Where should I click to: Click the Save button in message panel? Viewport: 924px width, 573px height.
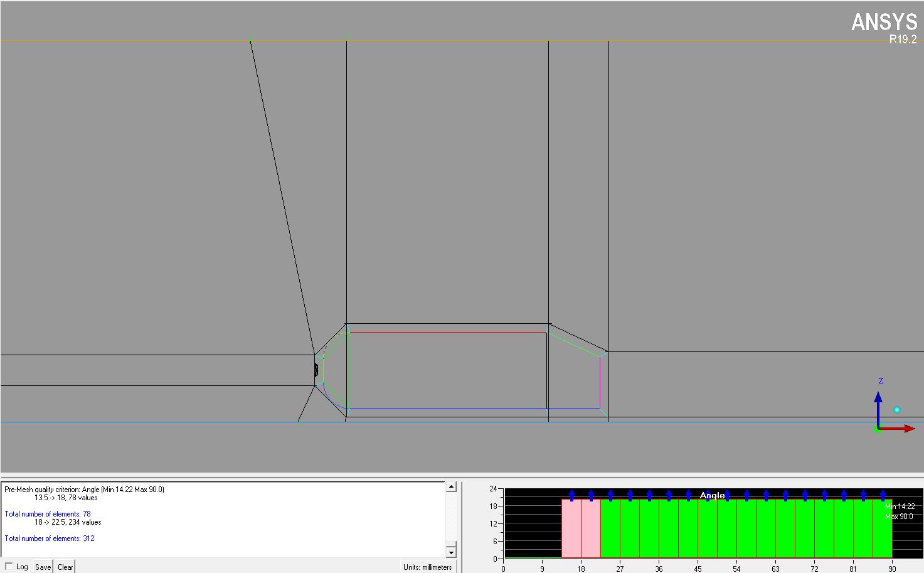click(x=43, y=567)
